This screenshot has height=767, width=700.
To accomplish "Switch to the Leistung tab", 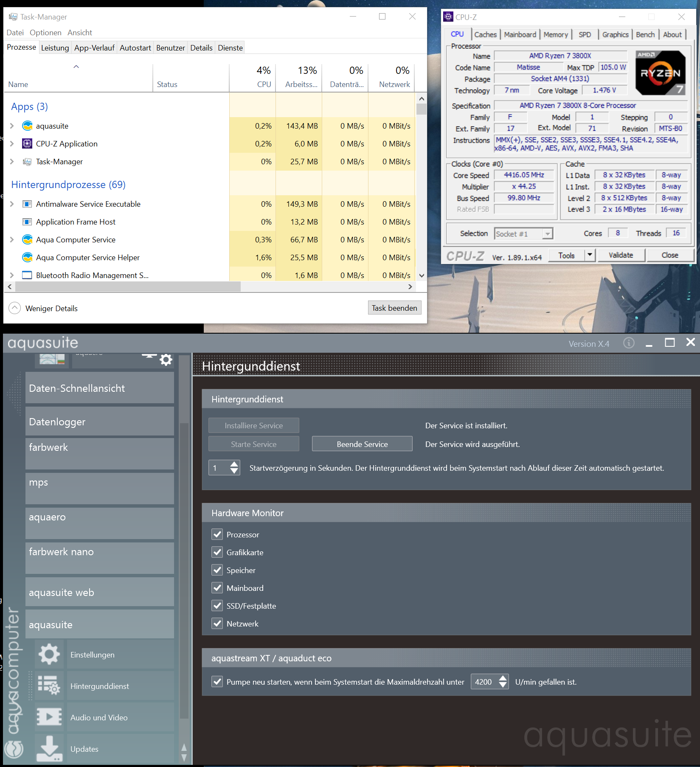I will pos(55,48).
